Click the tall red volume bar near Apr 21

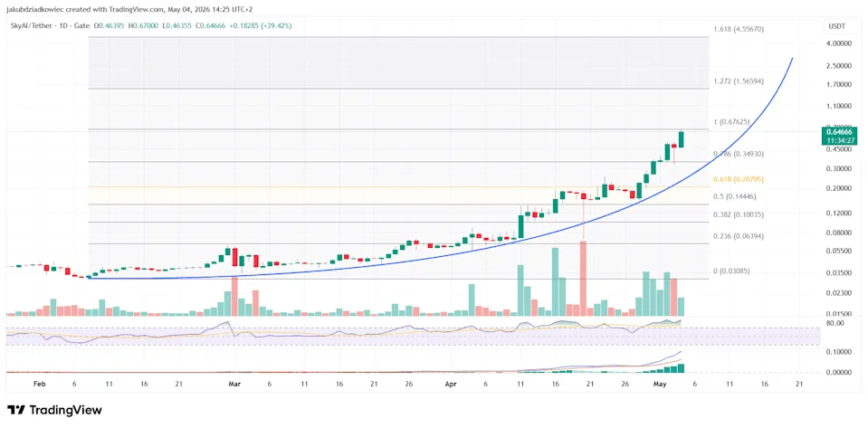coord(583,278)
